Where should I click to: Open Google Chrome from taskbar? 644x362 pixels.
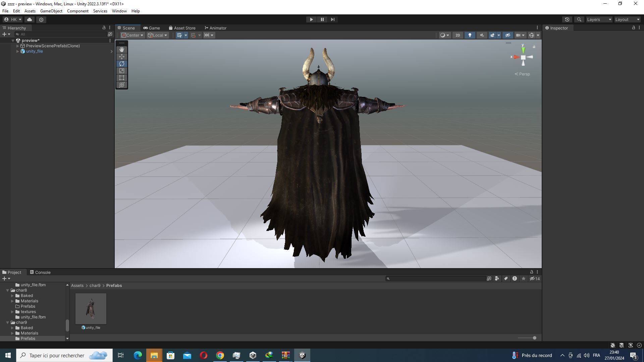(220, 355)
